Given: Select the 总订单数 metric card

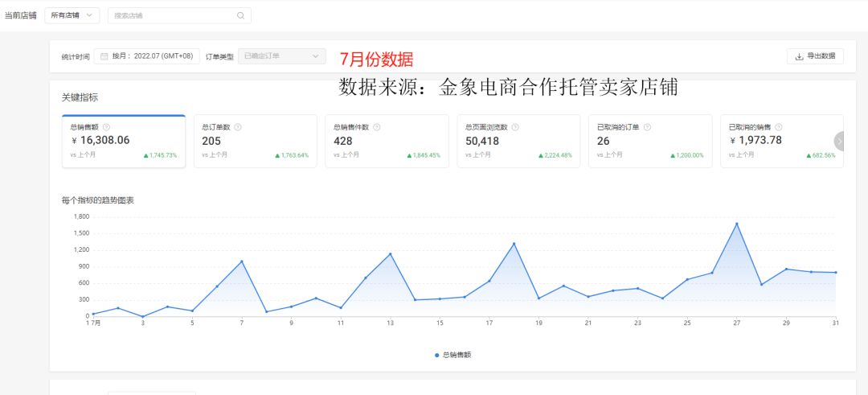Looking at the screenshot, I should pos(255,142).
